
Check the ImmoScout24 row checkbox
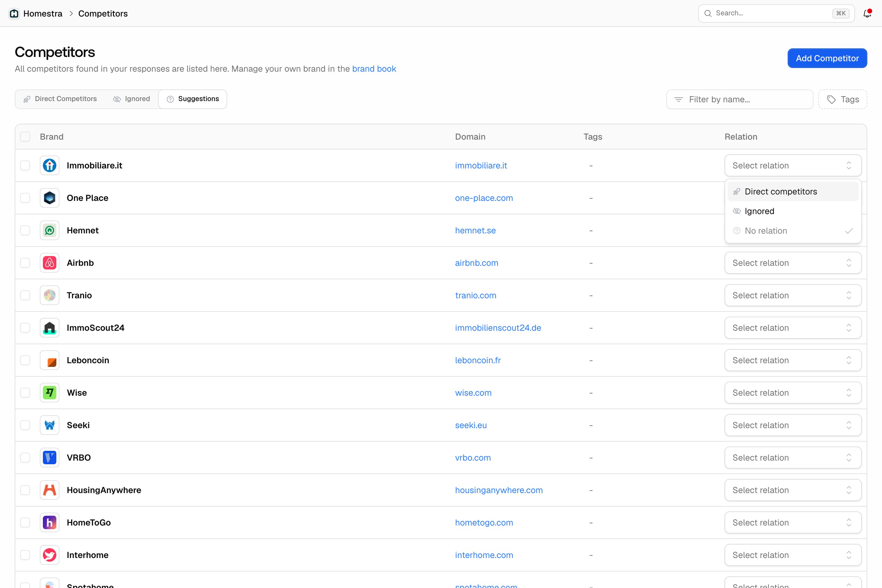pyautogui.click(x=25, y=328)
